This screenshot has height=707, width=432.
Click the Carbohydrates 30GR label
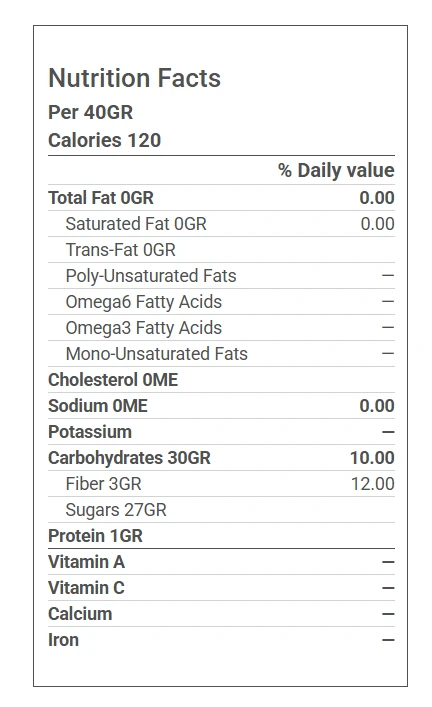pos(129,458)
